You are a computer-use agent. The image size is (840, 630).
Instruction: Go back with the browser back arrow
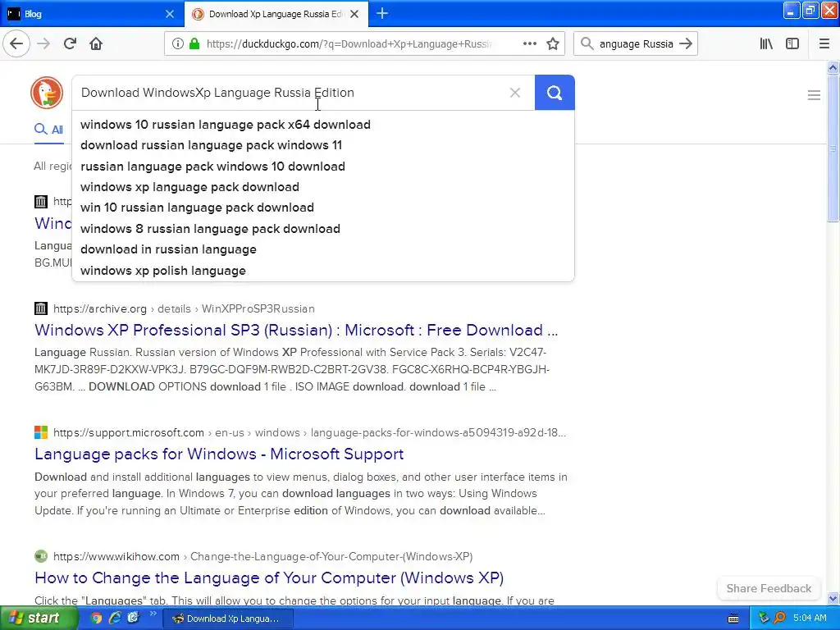[x=16, y=43]
